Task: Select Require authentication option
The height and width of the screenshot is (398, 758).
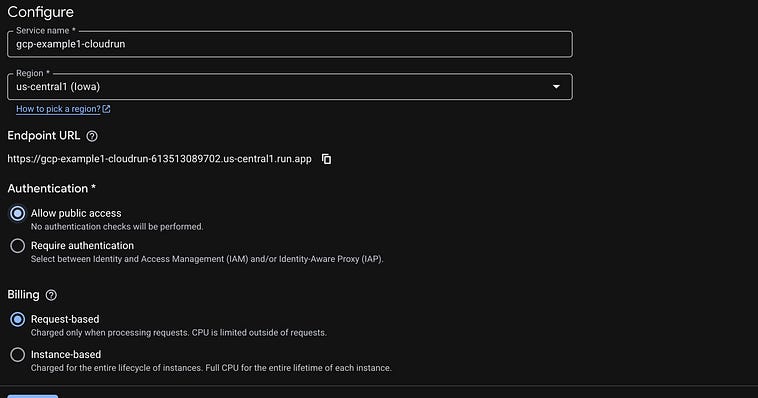Action: (x=17, y=246)
